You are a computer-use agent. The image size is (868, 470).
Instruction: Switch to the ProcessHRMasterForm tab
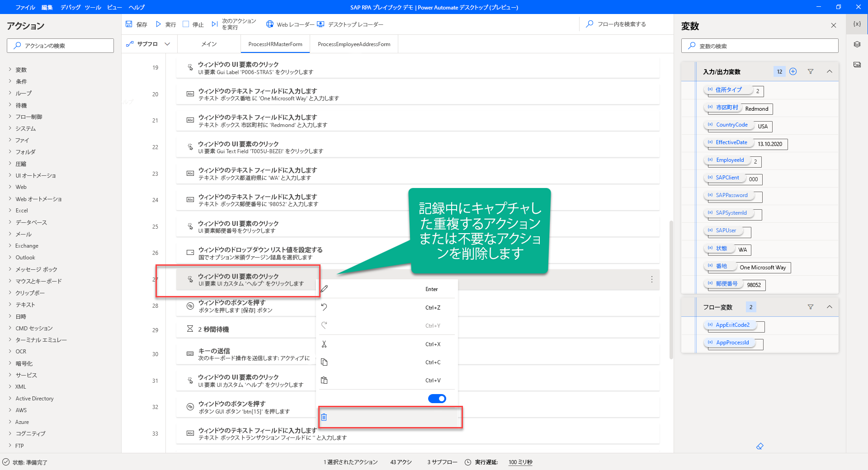tap(275, 44)
